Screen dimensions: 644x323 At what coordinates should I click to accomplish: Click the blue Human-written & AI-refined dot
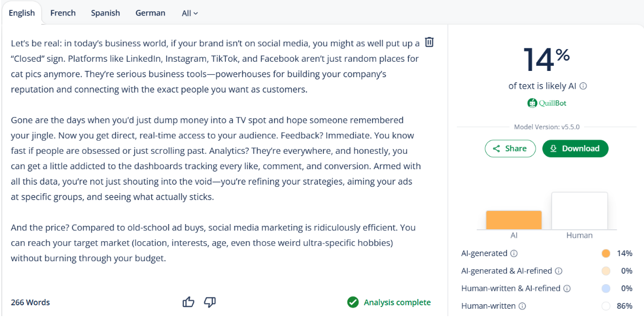[606, 289]
